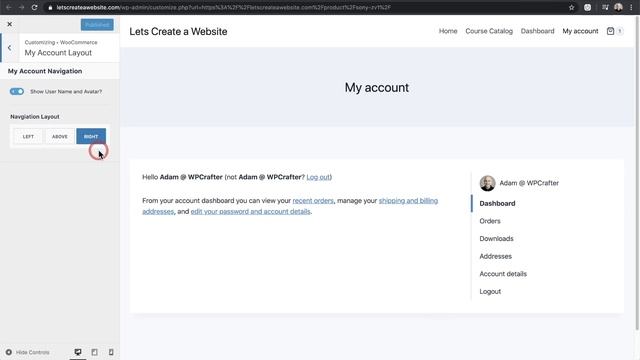
Task: Follow the shipping and billing addresses link
Action: [x=408, y=201]
